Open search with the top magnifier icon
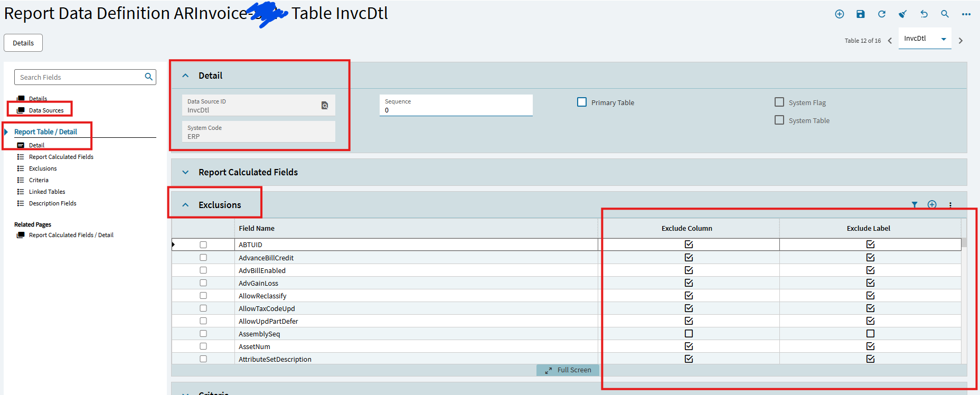Screen dimensions: 980x395 [945, 14]
